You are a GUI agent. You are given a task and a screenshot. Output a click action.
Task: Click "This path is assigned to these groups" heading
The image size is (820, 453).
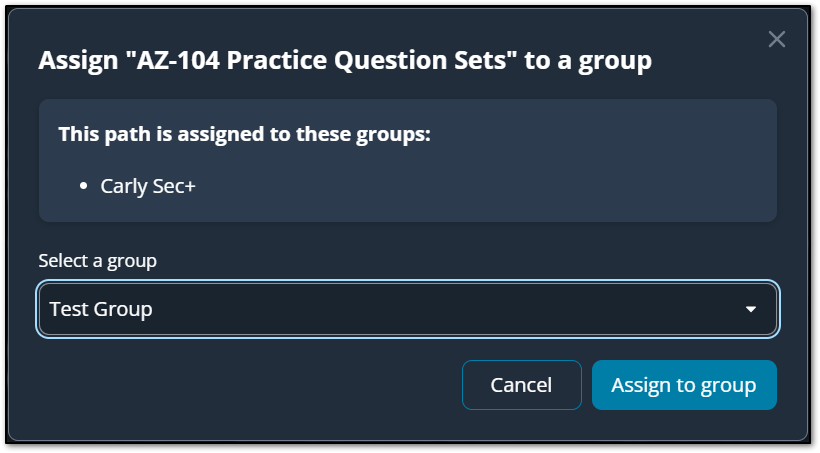click(244, 133)
